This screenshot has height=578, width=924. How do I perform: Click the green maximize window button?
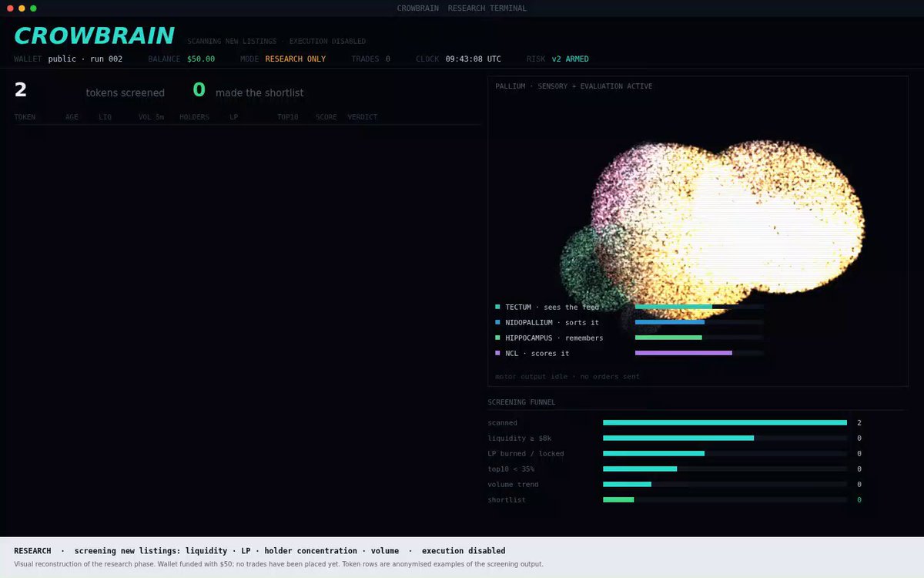coord(33,8)
